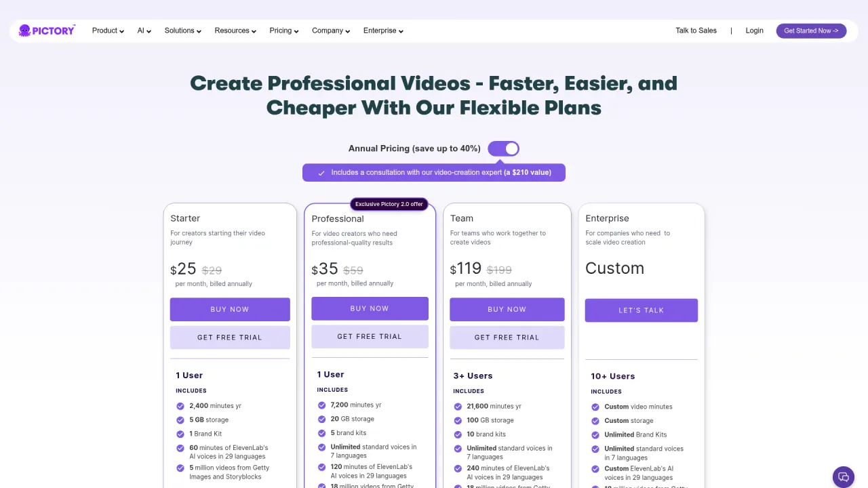Start free trial for Professional plan
868x488 pixels.
click(x=370, y=336)
